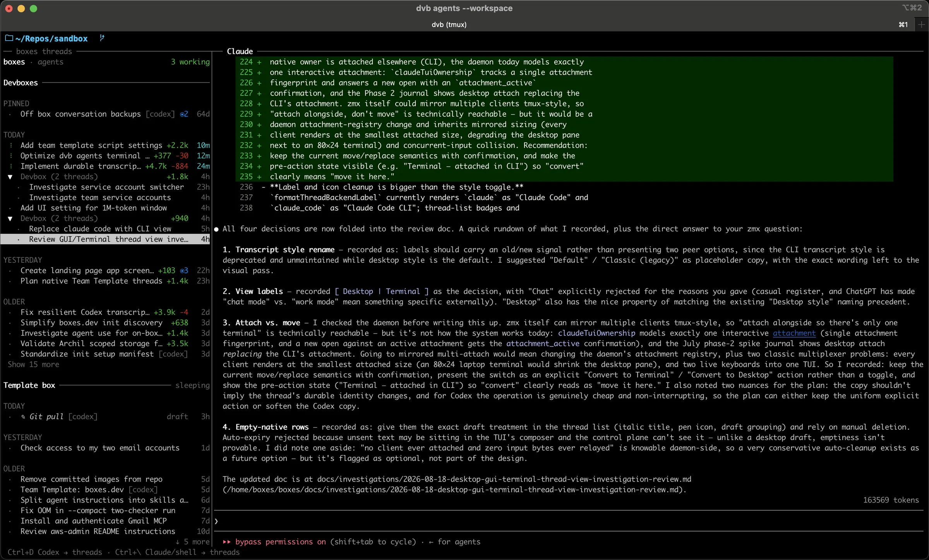
Task: Click the Devboxes section header
Action: [21, 83]
